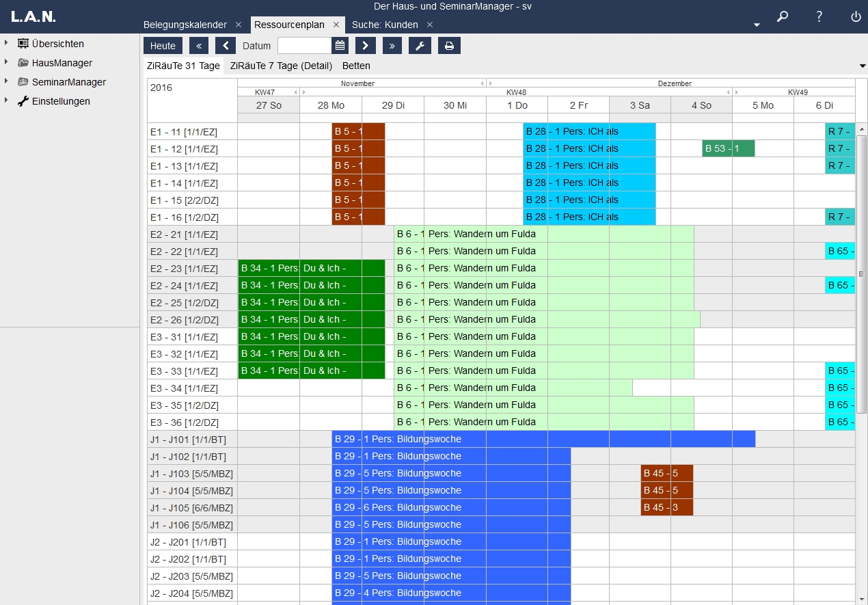Expand the HausManager tree node
868x605 pixels.
click(6, 62)
